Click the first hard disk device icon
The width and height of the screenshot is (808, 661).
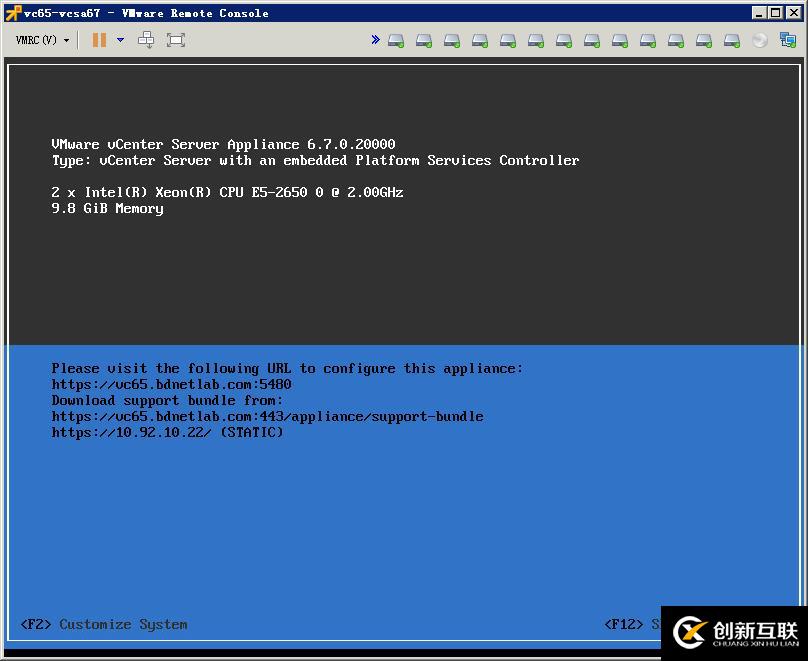click(x=396, y=40)
